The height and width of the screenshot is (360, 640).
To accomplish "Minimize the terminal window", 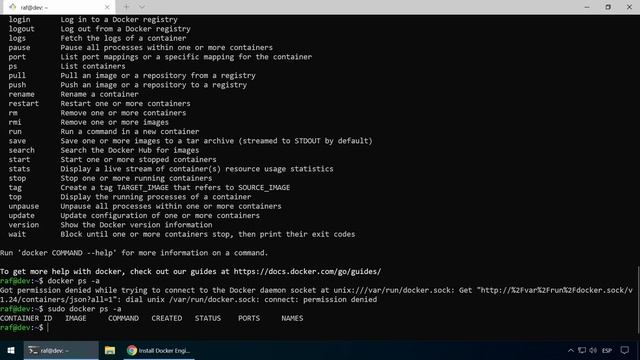I will tap(587, 7).
